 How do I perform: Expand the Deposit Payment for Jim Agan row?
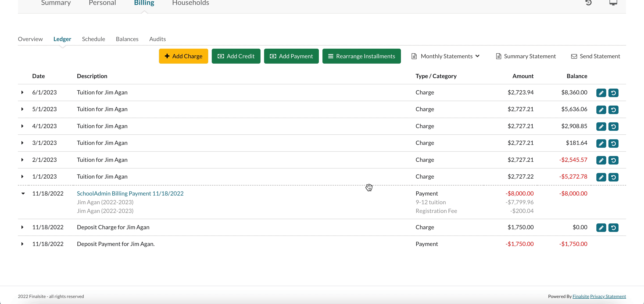click(22, 244)
